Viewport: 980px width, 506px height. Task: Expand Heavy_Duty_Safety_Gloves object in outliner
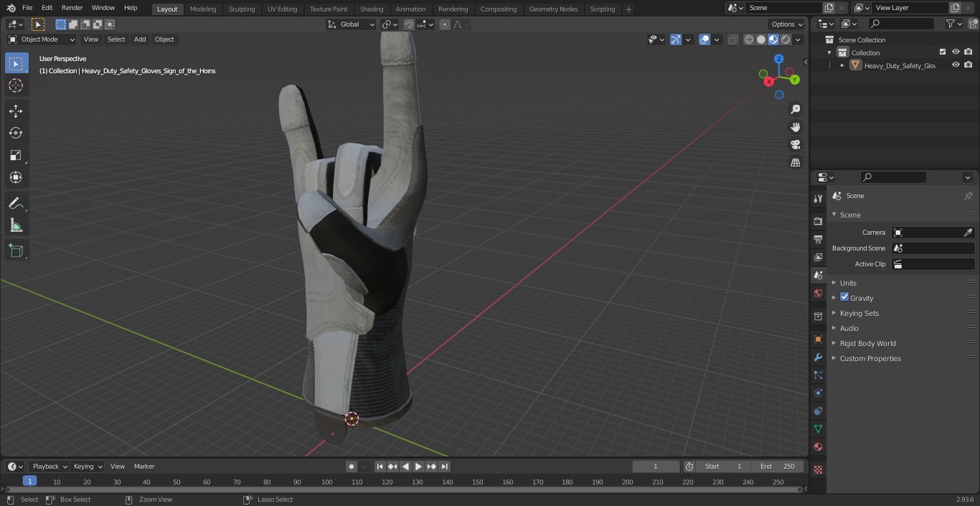click(842, 65)
